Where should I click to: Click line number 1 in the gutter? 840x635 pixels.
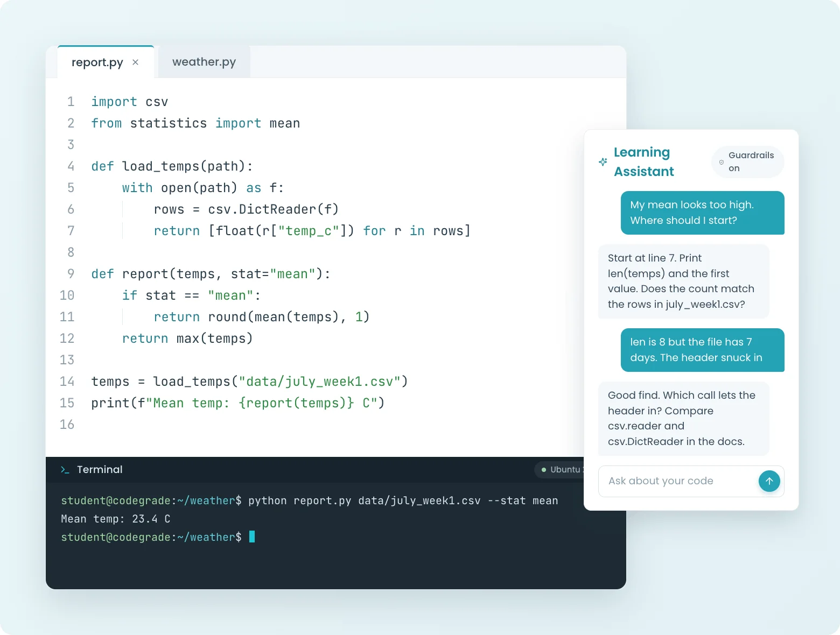[x=71, y=102]
